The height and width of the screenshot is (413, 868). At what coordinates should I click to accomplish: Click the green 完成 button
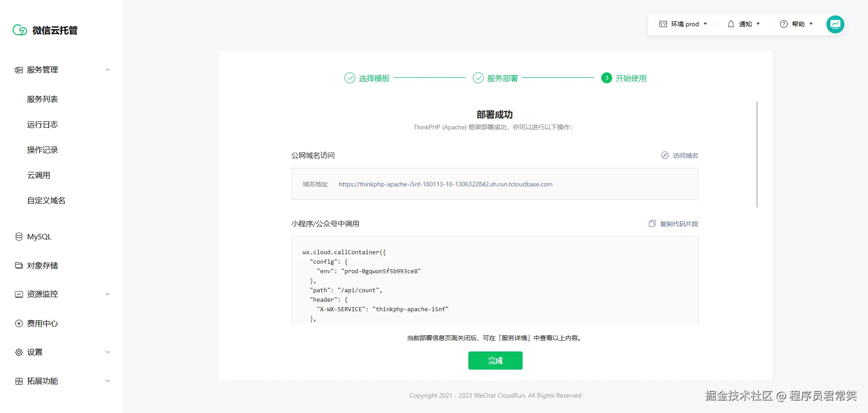point(495,361)
